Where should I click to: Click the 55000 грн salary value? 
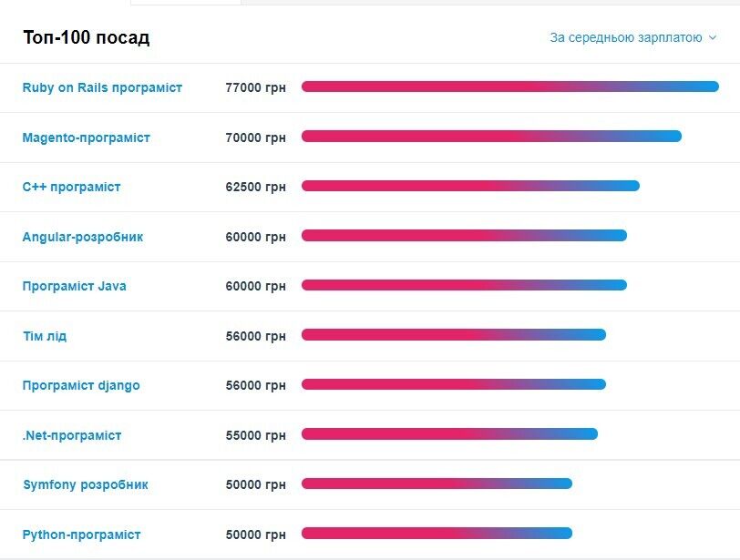click(x=255, y=435)
